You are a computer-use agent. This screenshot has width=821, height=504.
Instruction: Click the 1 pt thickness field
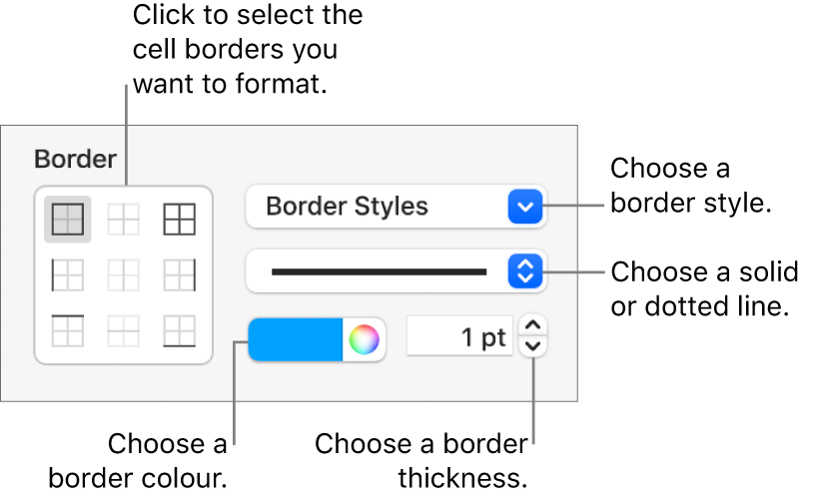click(x=459, y=338)
